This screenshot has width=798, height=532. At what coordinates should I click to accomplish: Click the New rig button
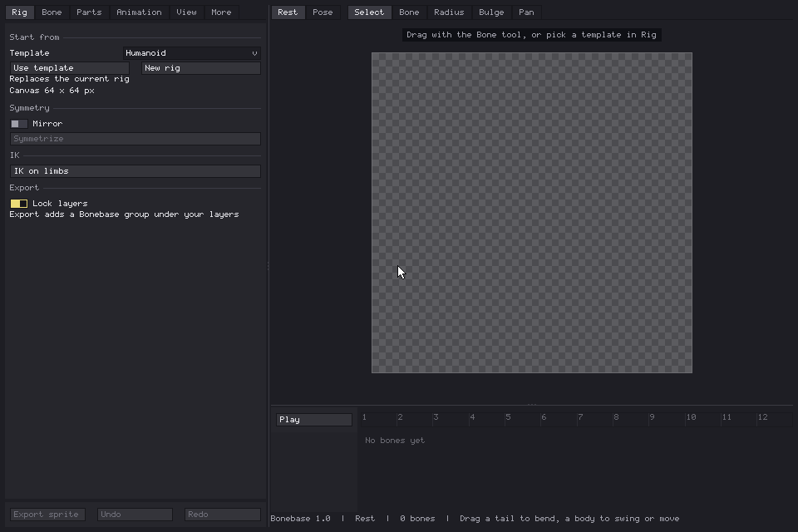(x=201, y=67)
